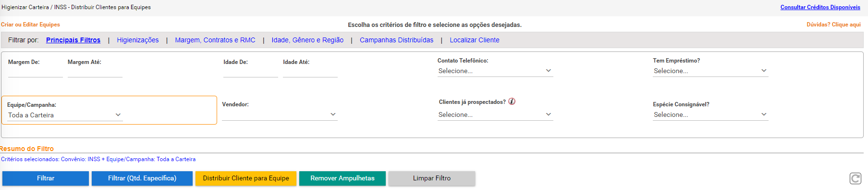Select the Idade, Gênero e Região tab
Image resolution: width=868 pixels, height=190 pixels.
[307, 40]
